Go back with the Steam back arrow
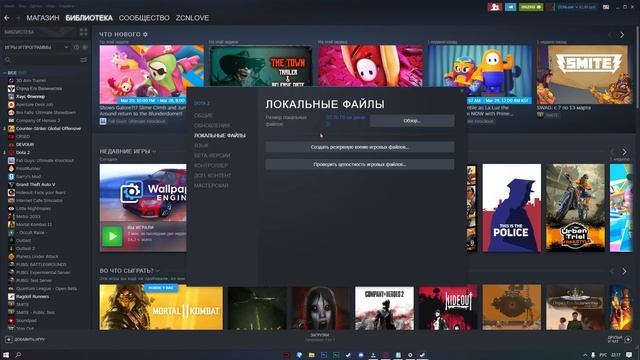 (x=7, y=18)
